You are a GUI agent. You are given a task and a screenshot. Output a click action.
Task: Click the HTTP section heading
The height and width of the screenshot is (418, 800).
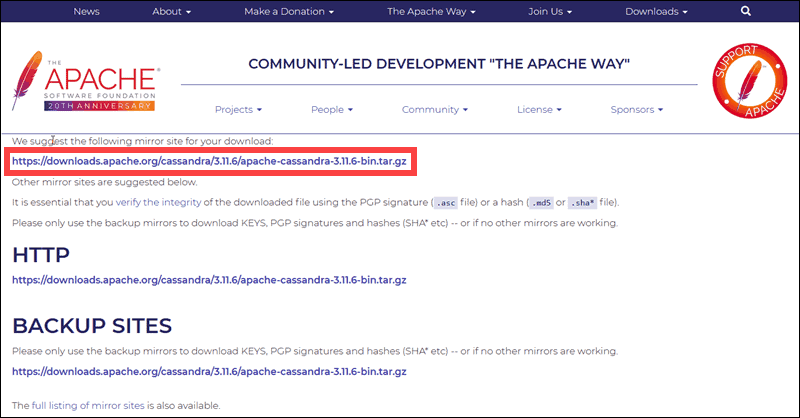coord(41,255)
